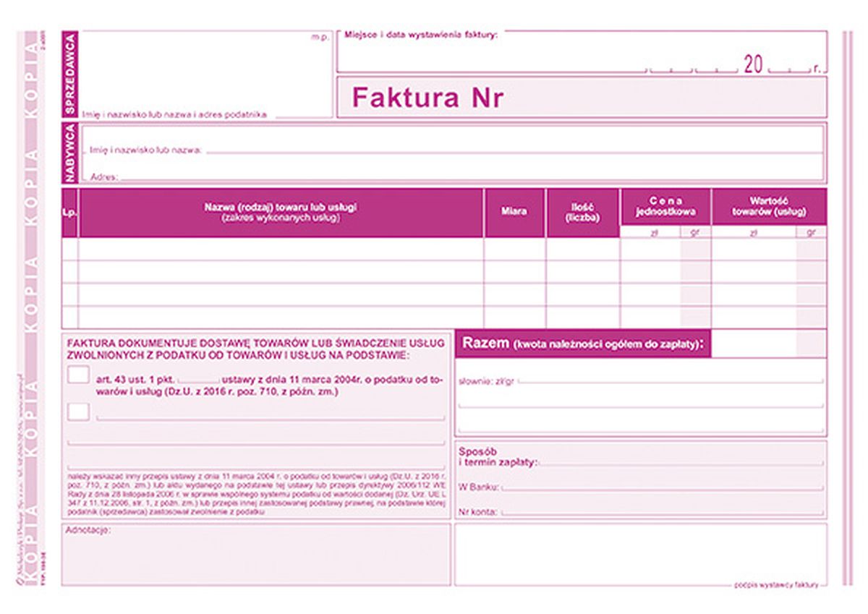Click the Nr konta line
This screenshot has height=614, width=868.
(662, 511)
